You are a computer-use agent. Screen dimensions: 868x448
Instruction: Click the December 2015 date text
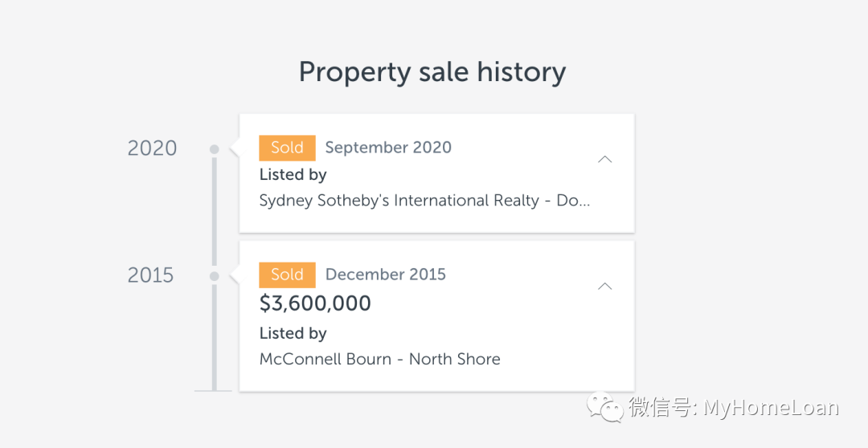click(386, 275)
